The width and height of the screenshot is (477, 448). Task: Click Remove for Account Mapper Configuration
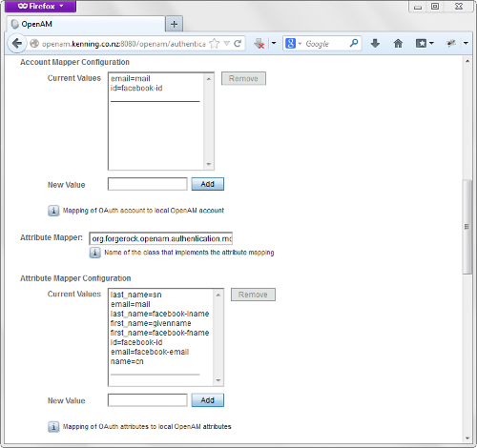[x=243, y=78]
